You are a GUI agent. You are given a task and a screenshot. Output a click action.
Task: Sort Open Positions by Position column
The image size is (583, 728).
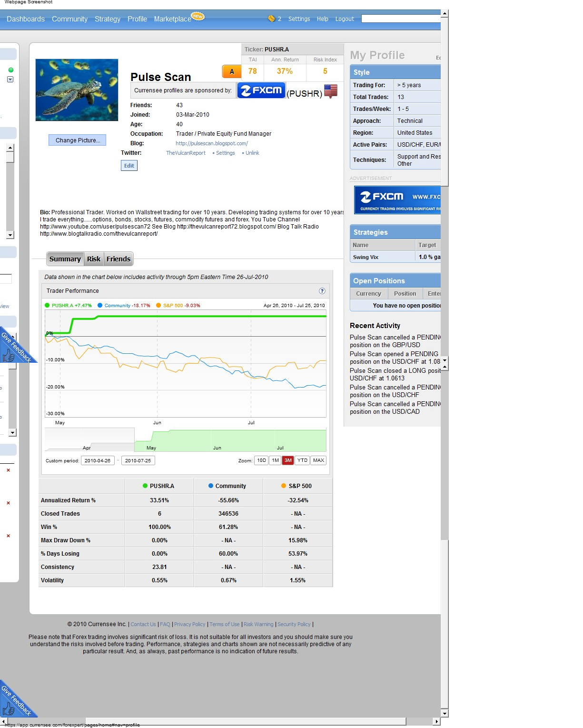pyautogui.click(x=405, y=294)
